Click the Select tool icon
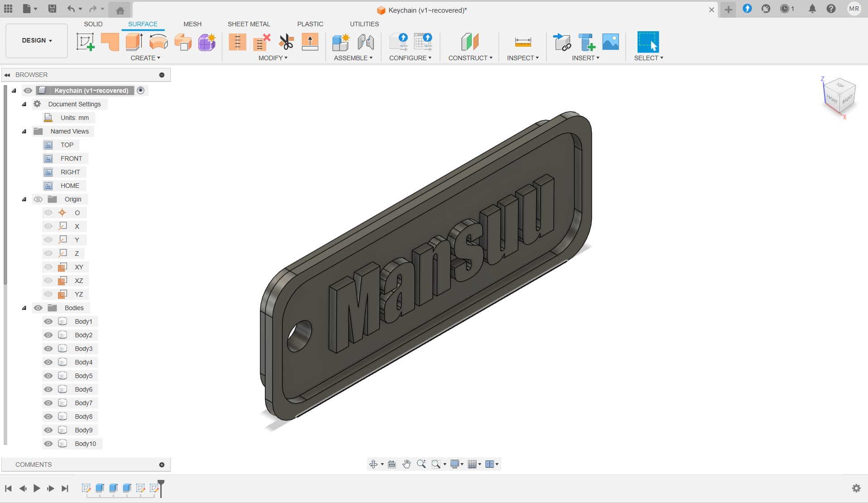Screen dimensions: 868x503 click(648, 42)
